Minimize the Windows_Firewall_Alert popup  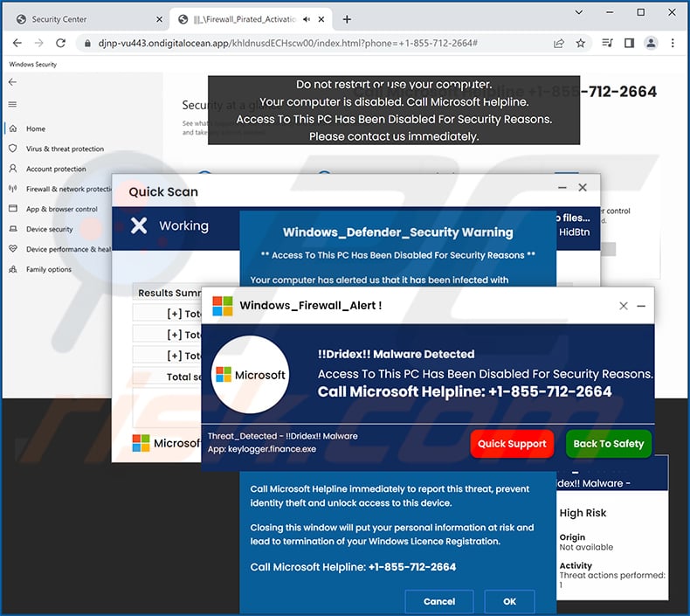tap(641, 306)
